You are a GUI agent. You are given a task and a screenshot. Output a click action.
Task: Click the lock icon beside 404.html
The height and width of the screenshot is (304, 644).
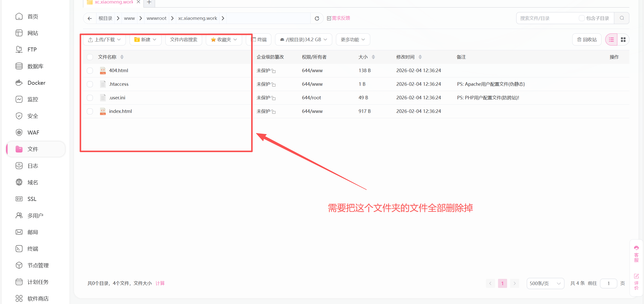274,71
